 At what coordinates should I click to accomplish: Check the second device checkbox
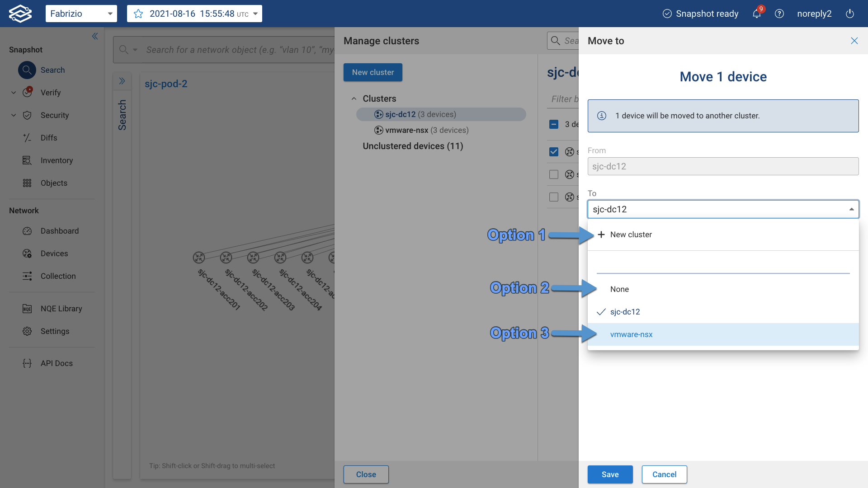pos(553,174)
